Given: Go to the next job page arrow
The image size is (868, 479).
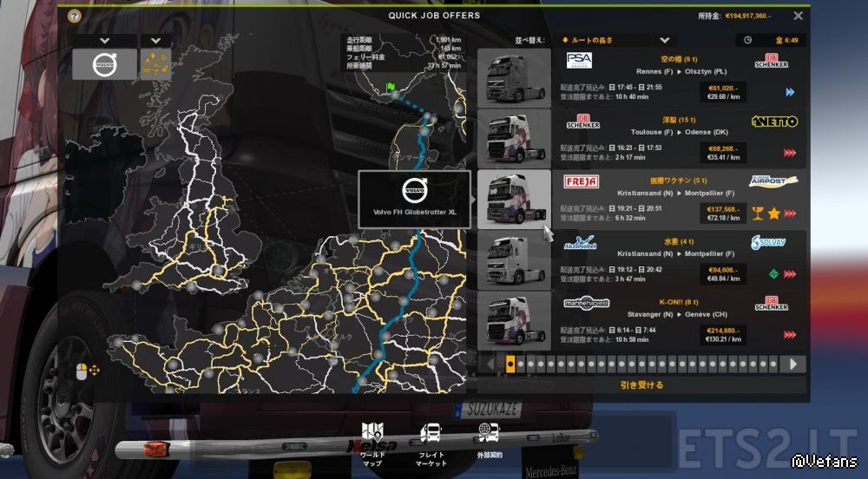Looking at the screenshot, I should click(x=792, y=364).
